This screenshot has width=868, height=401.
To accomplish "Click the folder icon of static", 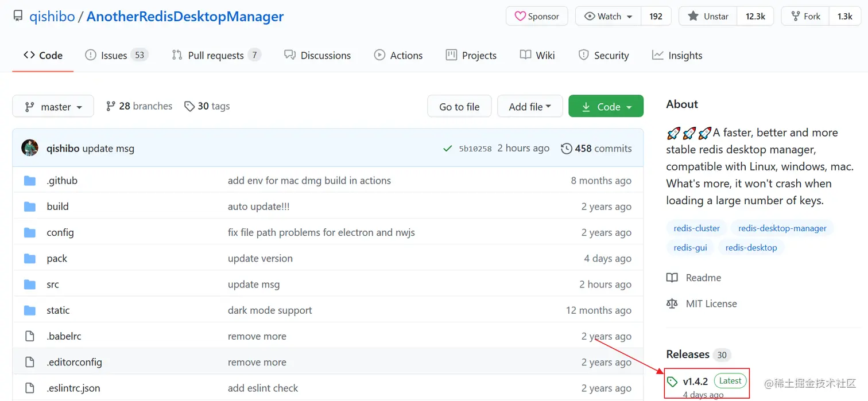I will [x=30, y=310].
